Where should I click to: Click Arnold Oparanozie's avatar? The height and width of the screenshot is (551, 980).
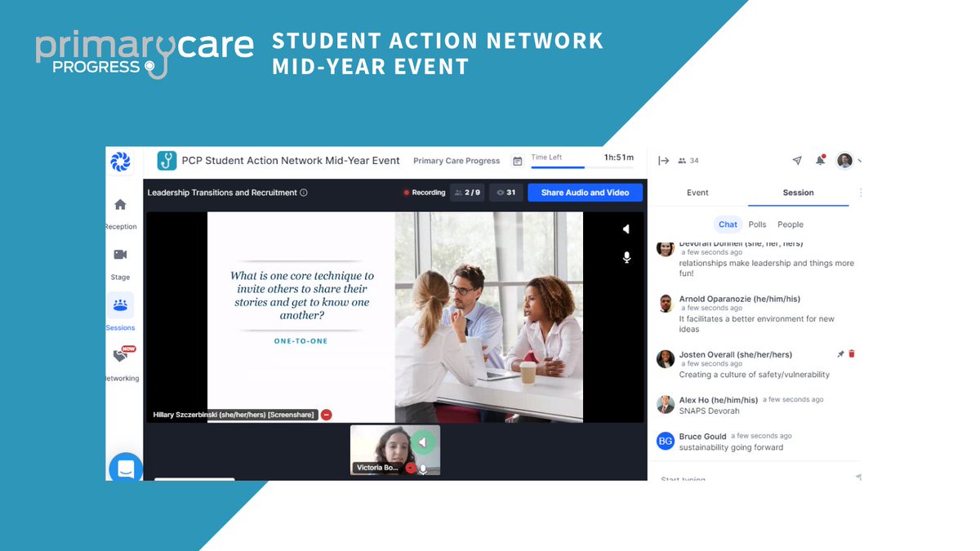[x=666, y=304]
